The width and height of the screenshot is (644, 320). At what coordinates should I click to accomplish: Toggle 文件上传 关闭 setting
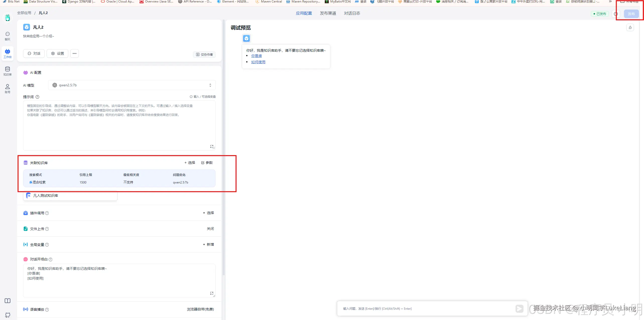pos(210,229)
